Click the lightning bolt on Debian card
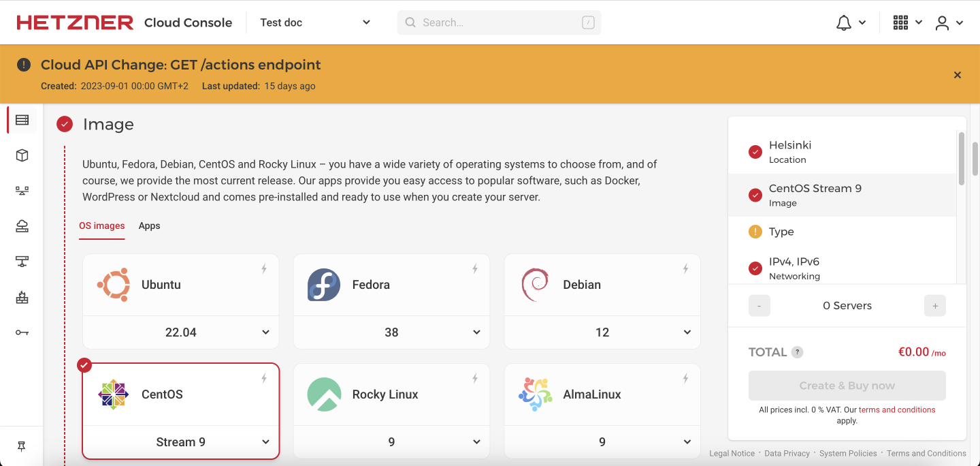This screenshot has height=466, width=980. coord(686,269)
